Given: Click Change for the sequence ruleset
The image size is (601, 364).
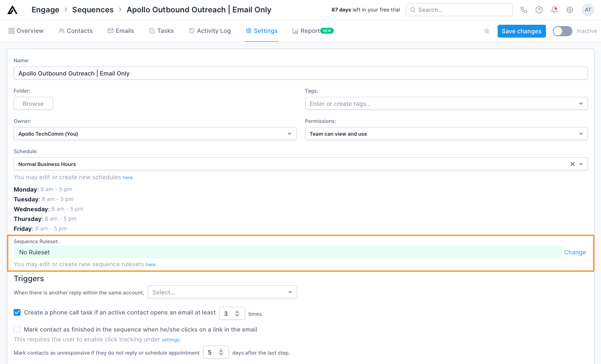Looking at the screenshot, I should (x=575, y=252).
